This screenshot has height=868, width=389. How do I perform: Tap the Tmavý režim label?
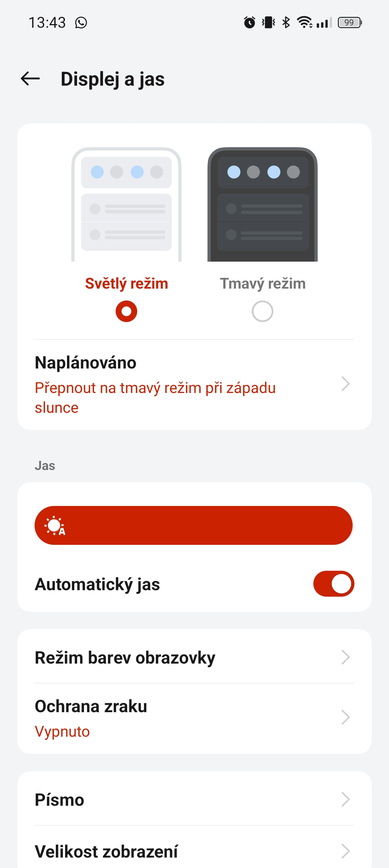click(x=263, y=284)
